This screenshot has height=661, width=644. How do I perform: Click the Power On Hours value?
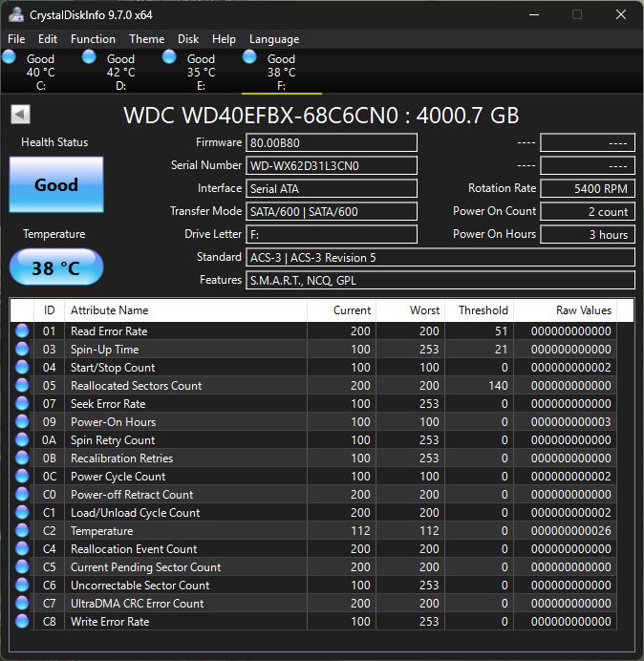pos(588,234)
